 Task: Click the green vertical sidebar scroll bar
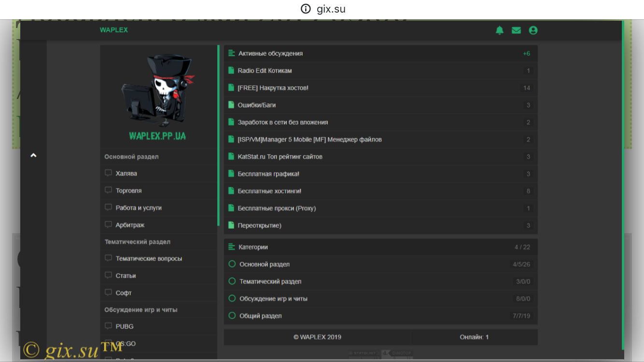[218, 135]
